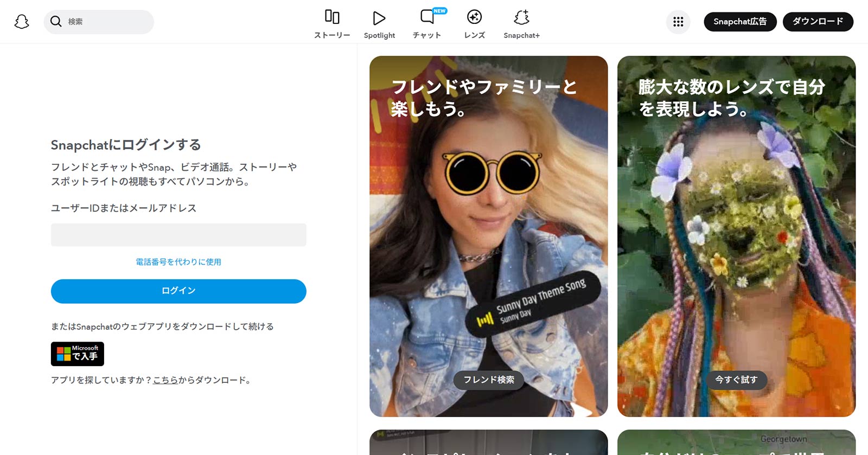
Task: Click the blue ログイン button
Action: click(178, 291)
